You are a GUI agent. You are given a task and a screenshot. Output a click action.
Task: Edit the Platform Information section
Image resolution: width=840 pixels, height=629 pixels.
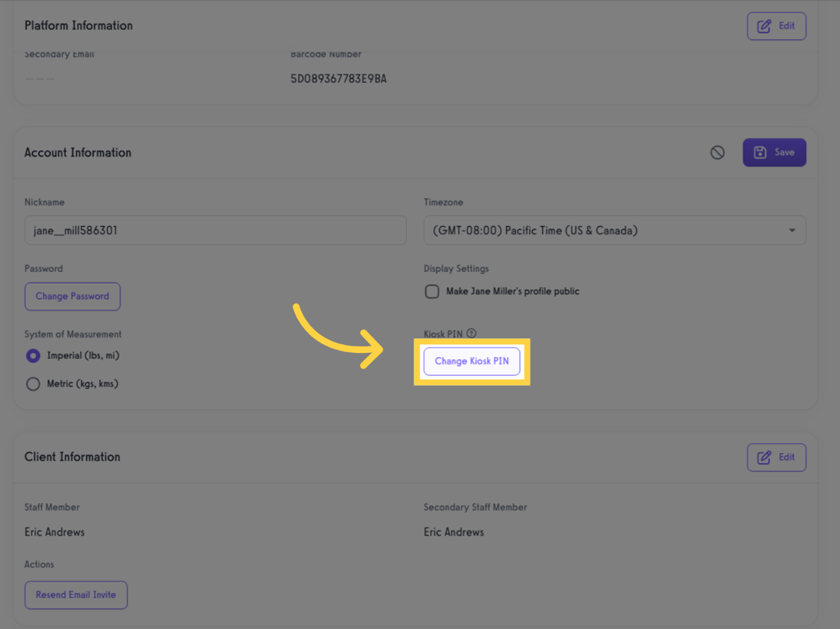[776, 26]
